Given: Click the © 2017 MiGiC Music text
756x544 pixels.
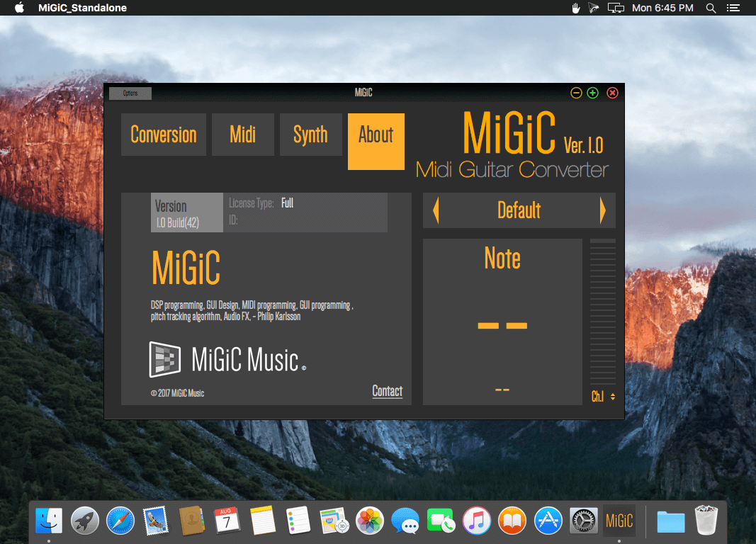Looking at the screenshot, I should point(177,393).
